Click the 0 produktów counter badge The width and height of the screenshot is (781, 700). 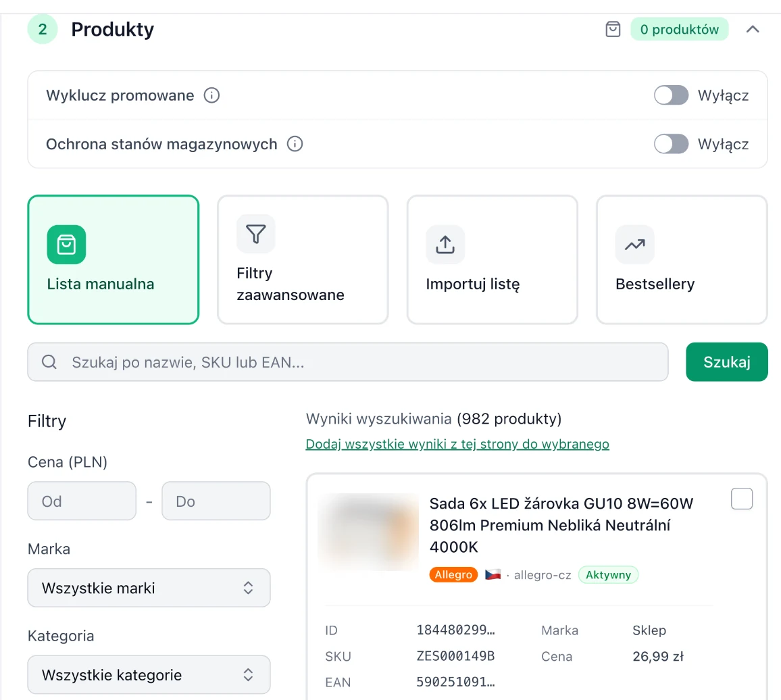click(x=680, y=30)
